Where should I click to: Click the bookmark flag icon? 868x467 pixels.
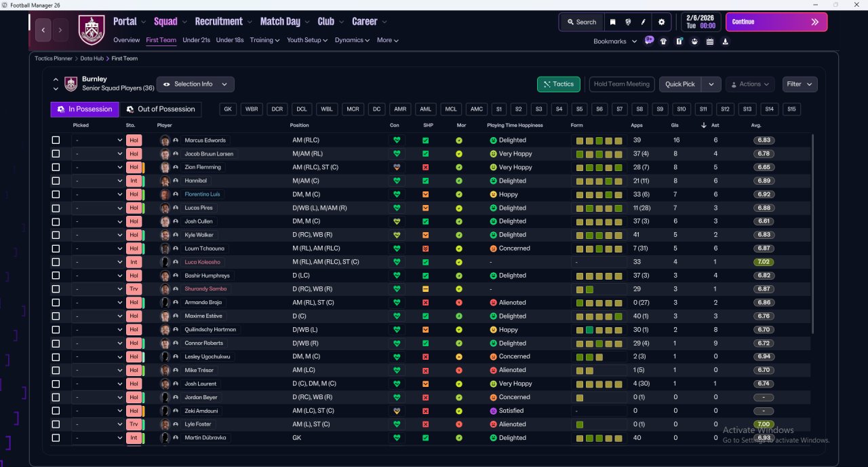pyautogui.click(x=613, y=22)
